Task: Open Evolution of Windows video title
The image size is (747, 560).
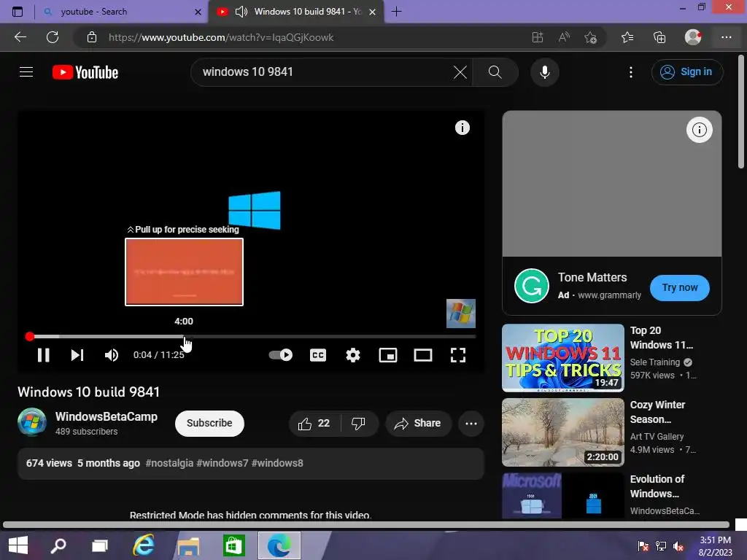Action: tap(657, 486)
